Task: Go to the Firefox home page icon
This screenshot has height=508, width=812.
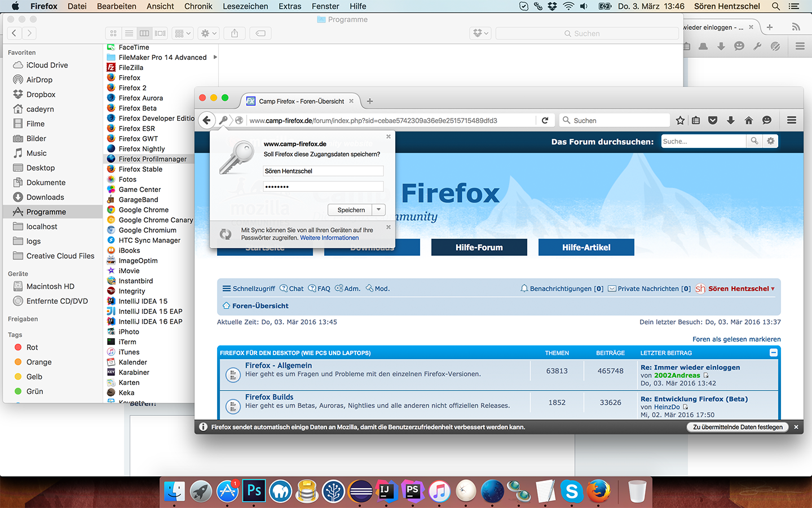Action: tap(749, 120)
